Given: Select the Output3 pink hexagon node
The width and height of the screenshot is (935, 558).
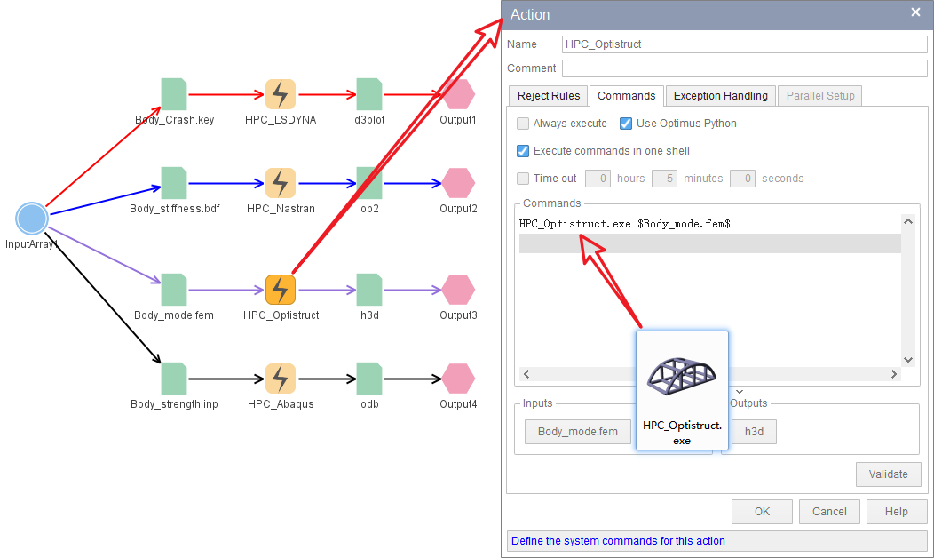Looking at the screenshot, I should pyautogui.click(x=458, y=290).
